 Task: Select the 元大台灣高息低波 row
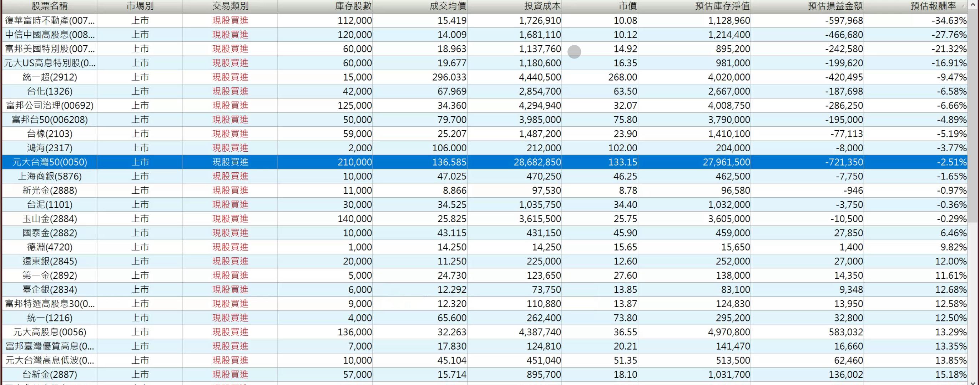click(485, 360)
